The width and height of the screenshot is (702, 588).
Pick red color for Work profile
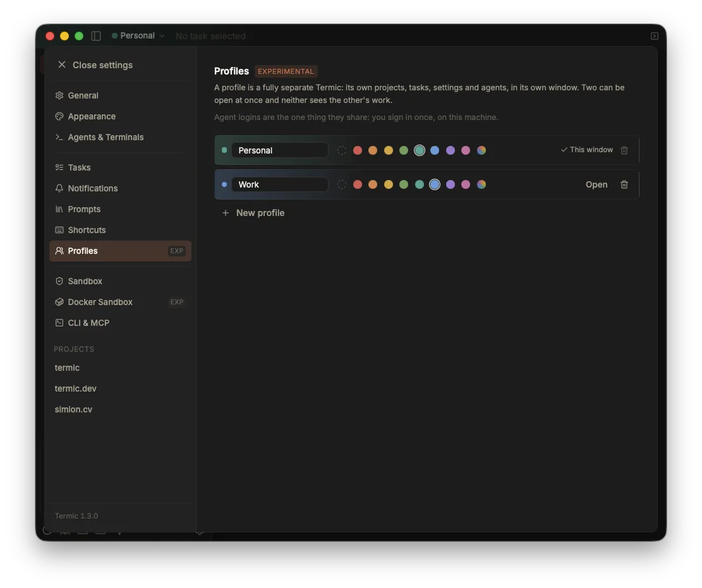(357, 184)
